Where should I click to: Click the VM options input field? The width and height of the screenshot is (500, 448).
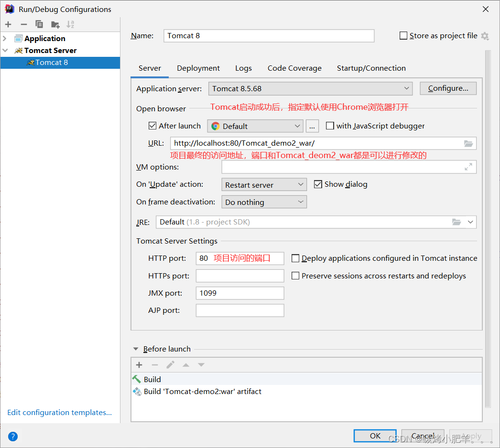pos(349,167)
